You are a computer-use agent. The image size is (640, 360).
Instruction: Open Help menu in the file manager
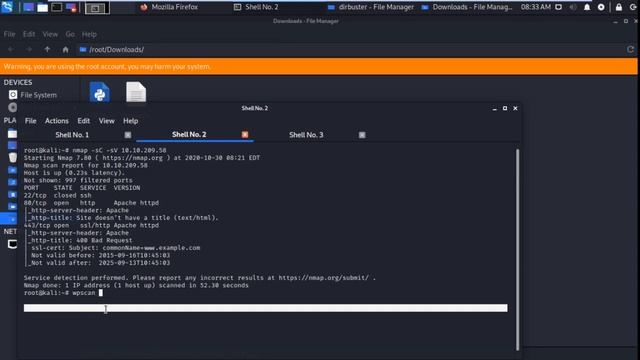pyautogui.click(x=89, y=34)
